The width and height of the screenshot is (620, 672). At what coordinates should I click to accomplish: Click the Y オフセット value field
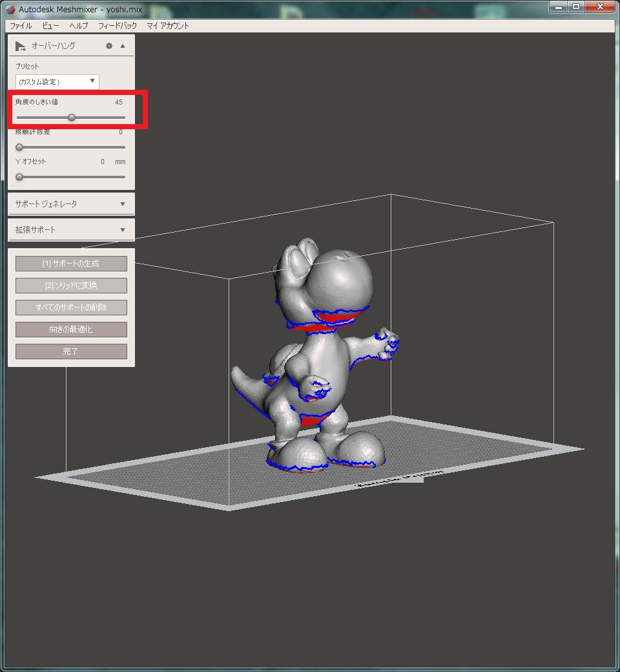pyautogui.click(x=103, y=162)
